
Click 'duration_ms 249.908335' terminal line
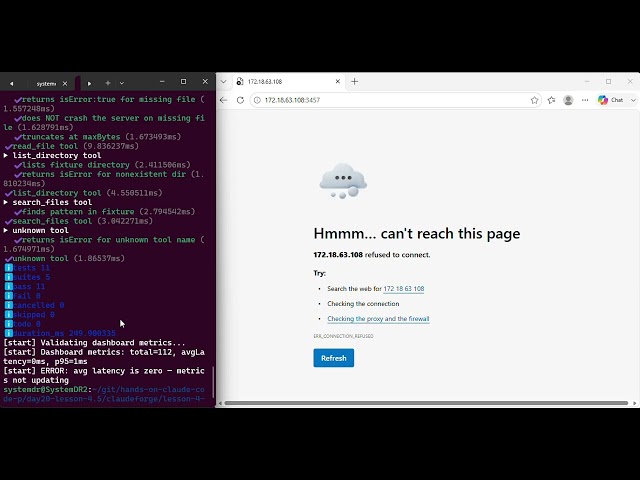(60, 333)
